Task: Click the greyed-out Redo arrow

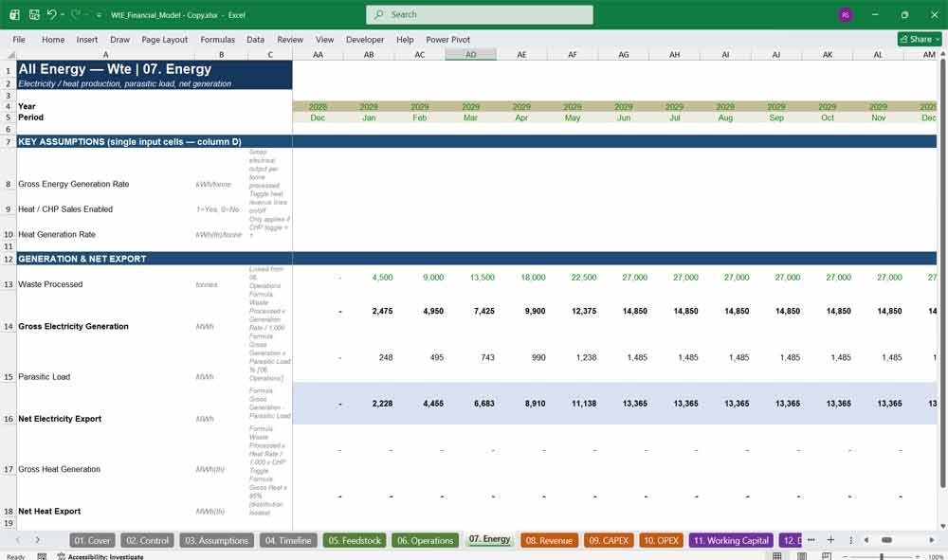Action: pos(76,14)
